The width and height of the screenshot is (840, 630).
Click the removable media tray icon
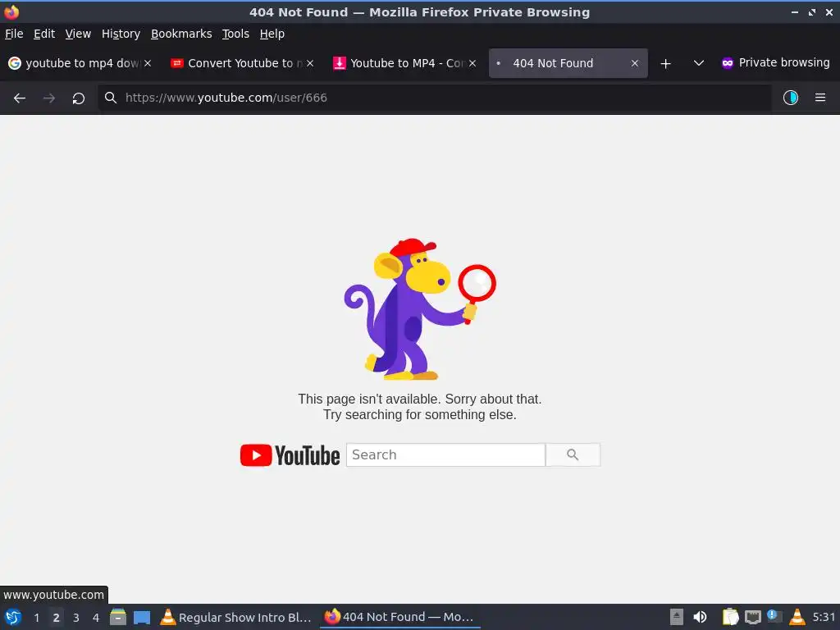click(x=677, y=617)
